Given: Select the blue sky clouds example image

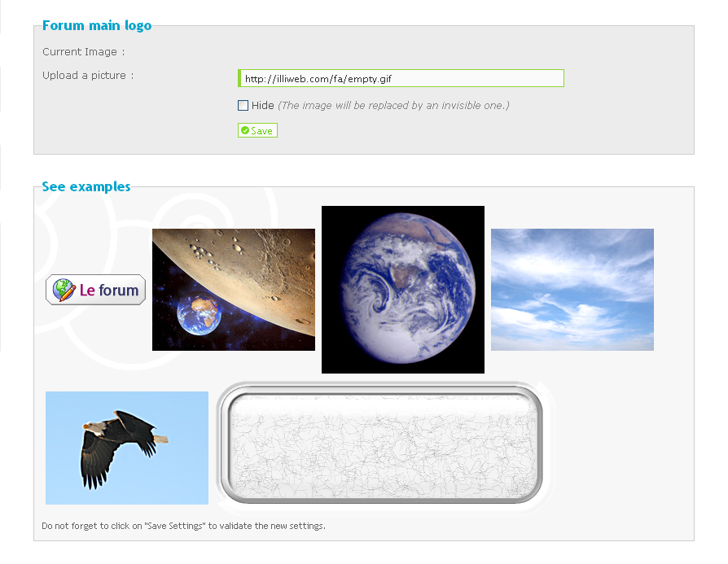Looking at the screenshot, I should tap(572, 290).
